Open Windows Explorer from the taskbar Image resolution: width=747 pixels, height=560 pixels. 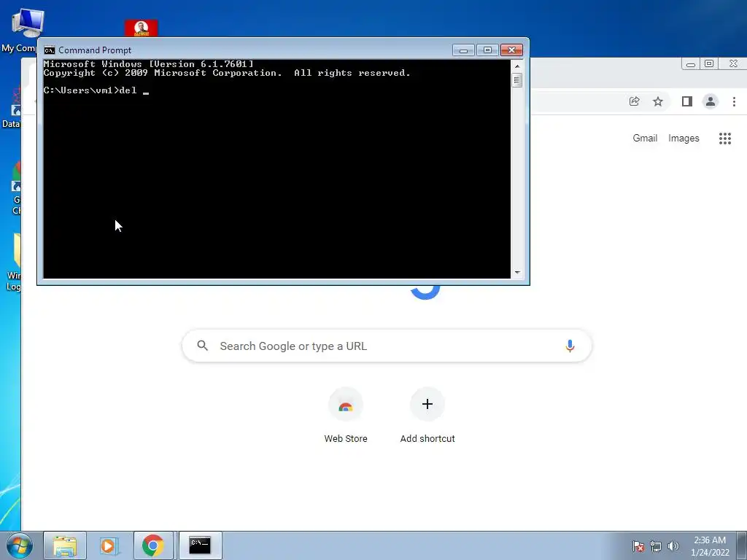pos(65,545)
